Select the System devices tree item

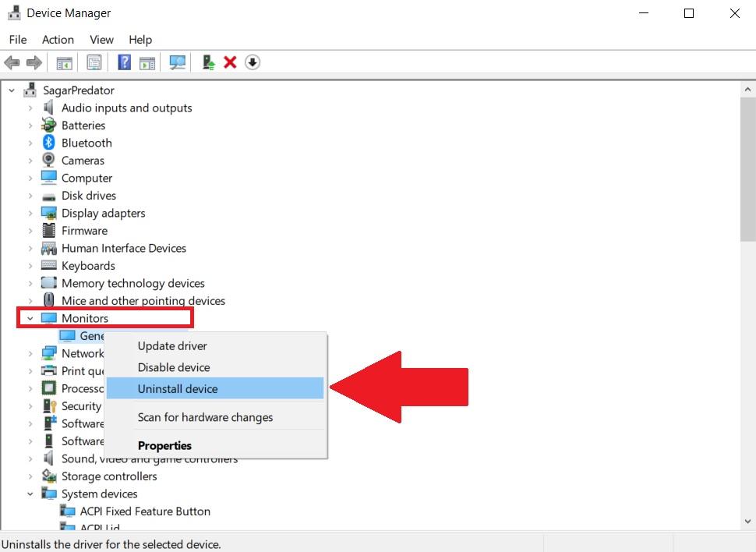99,494
